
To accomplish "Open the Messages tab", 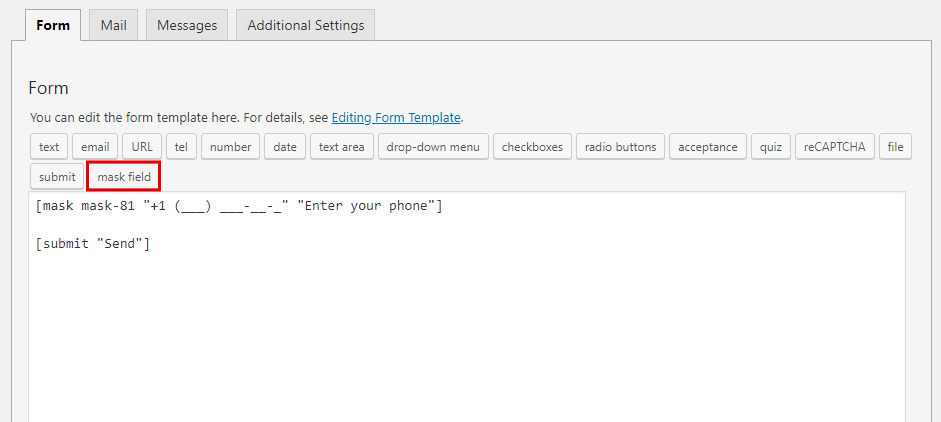I will 187,25.
